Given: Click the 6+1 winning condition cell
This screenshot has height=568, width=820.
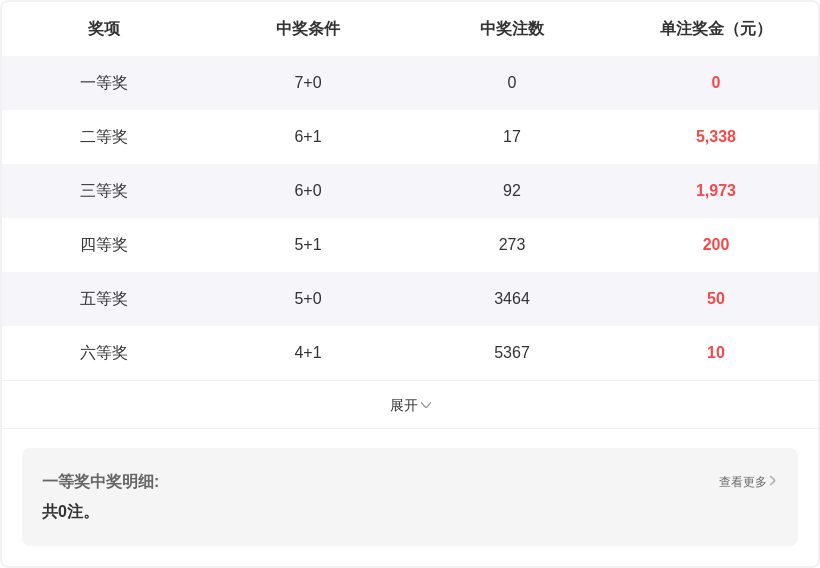Looking at the screenshot, I should click(308, 137).
